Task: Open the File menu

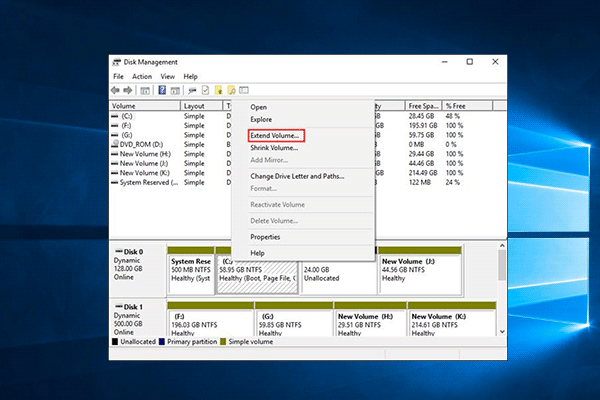Action: [x=118, y=77]
